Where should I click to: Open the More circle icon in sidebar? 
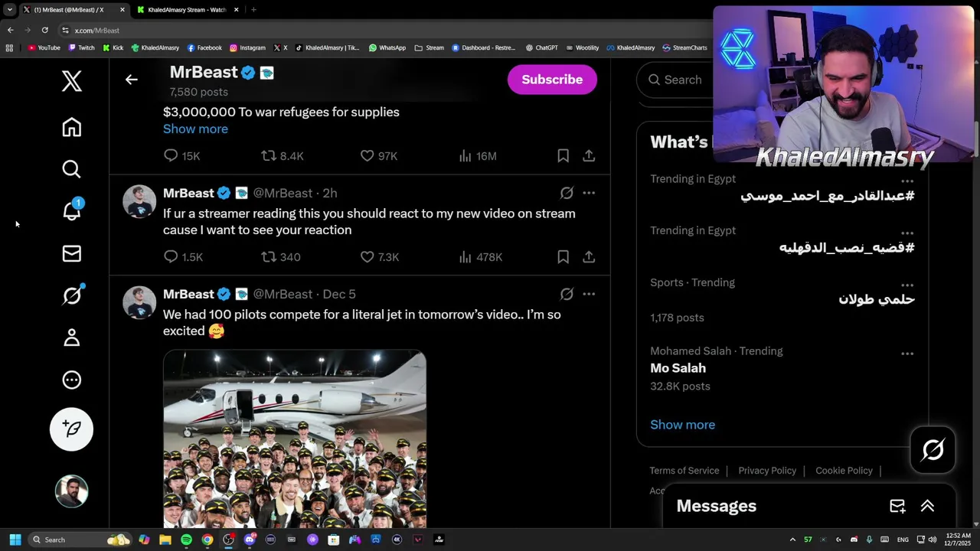(x=72, y=380)
